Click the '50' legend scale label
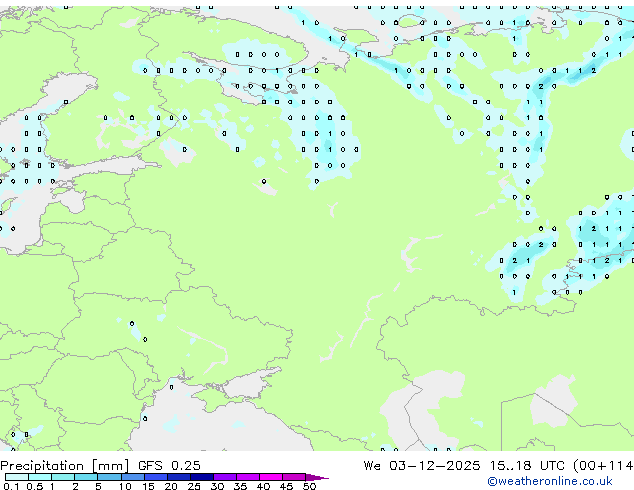Screen dimensions: 634x490 [309, 486]
